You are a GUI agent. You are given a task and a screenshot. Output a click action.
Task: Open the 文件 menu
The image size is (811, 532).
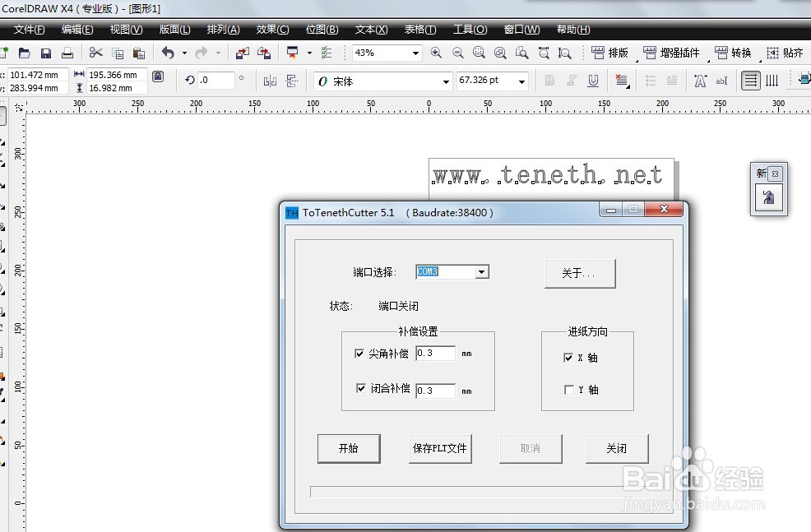click(x=28, y=30)
